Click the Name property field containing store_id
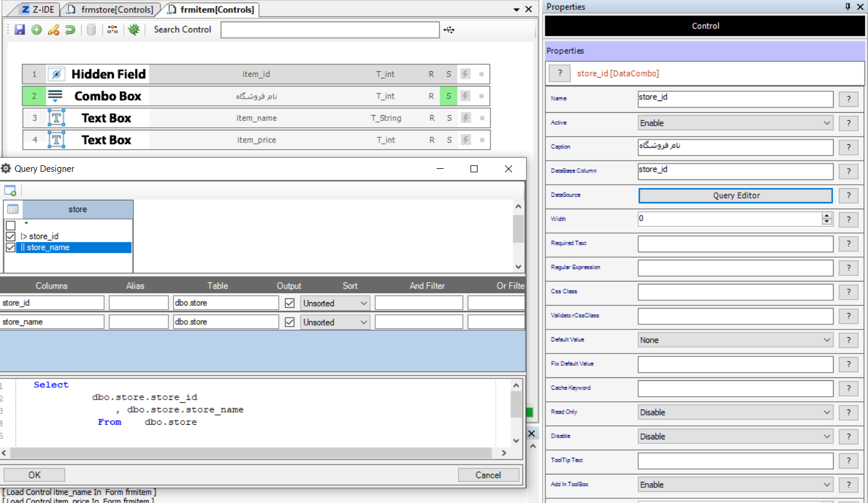The height and width of the screenshot is (503, 868). (x=735, y=99)
